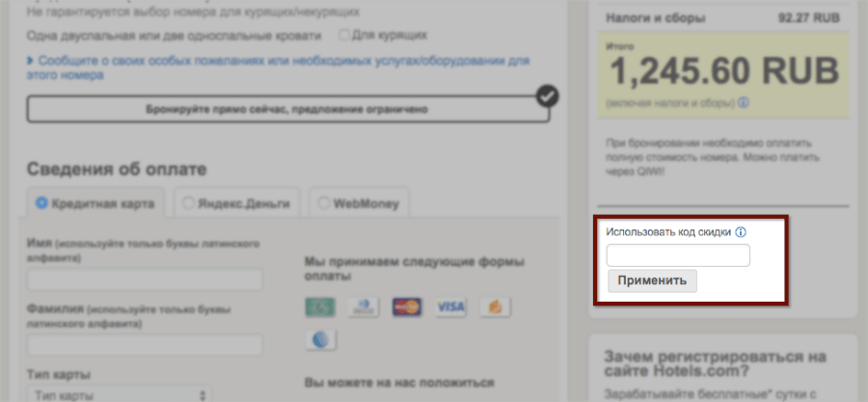This screenshot has height=402, width=868.
Task: Click 'Бронируйте прямо сейчас' banner
Action: [287, 109]
